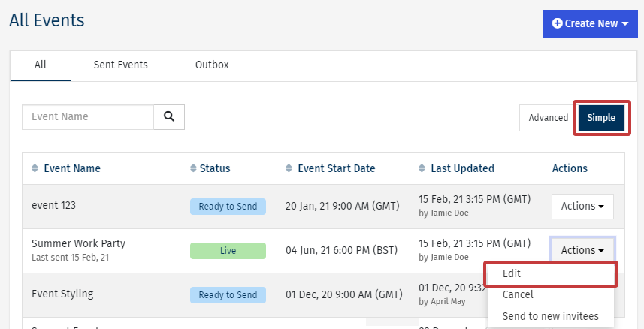The image size is (644, 329).
Task: Click into the Event Name search field
Action: click(88, 117)
